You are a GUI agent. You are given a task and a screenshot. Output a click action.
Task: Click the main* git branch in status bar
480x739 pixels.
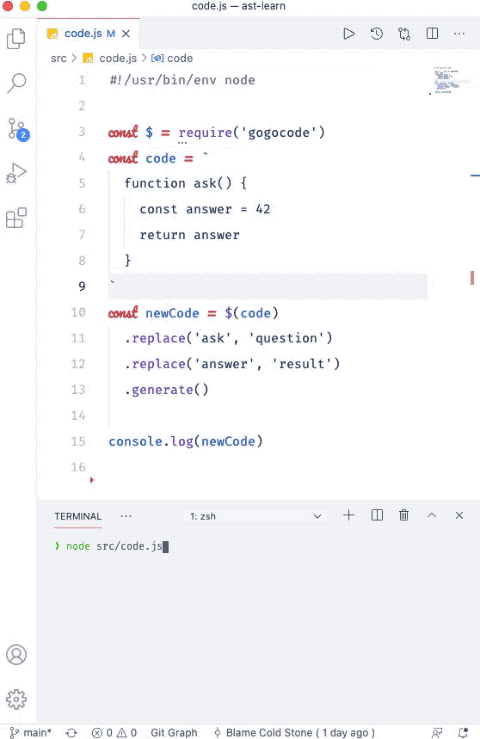click(x=30, y=732)
